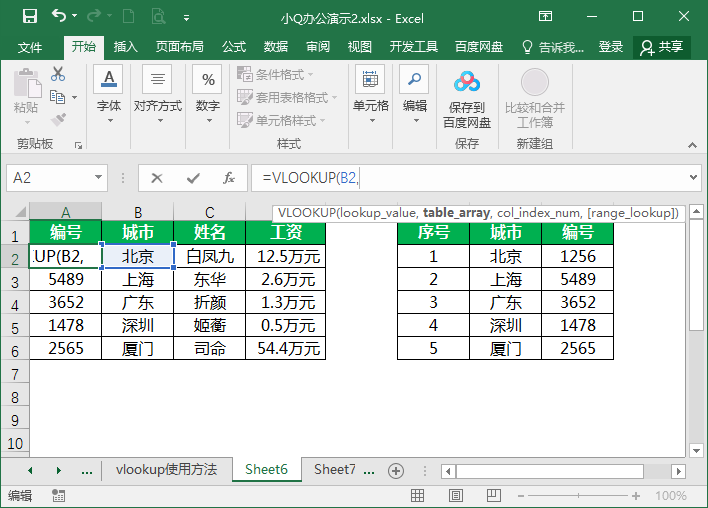Select column B header
The image size is (708, 508).
click(x=138, y=212)
